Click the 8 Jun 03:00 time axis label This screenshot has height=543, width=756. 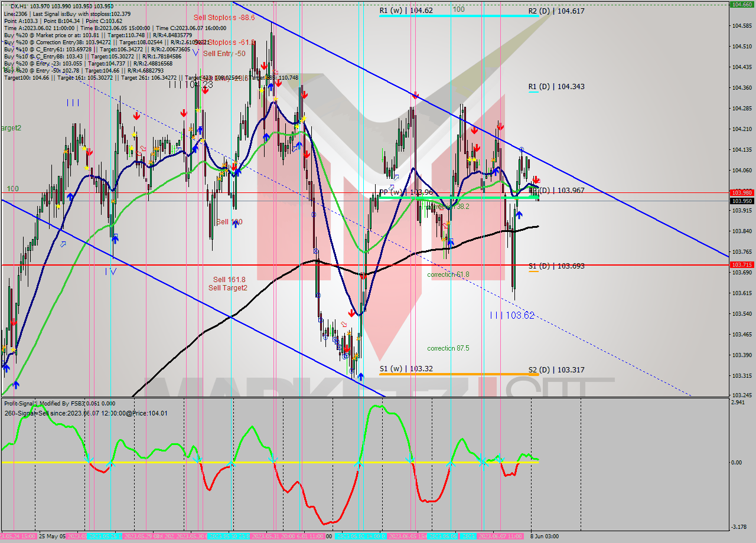click(x=544, y=537)
